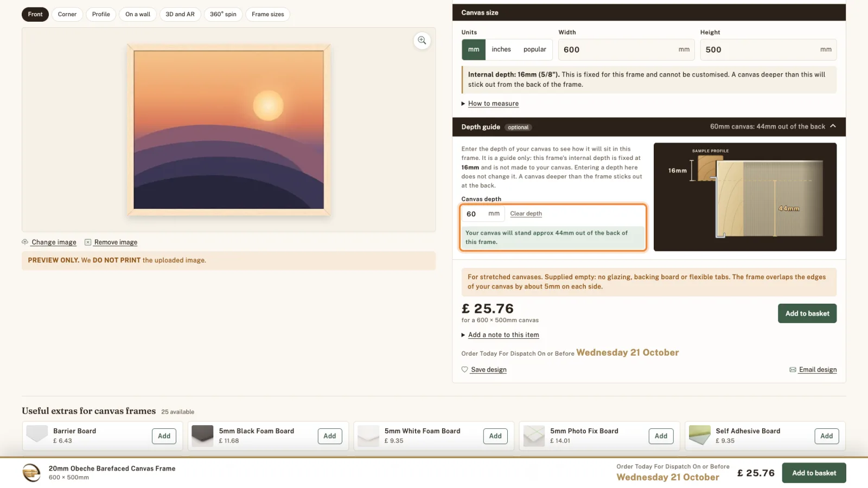Click the sunset framed preview image

pyautogui.click(x=229, y=130)
